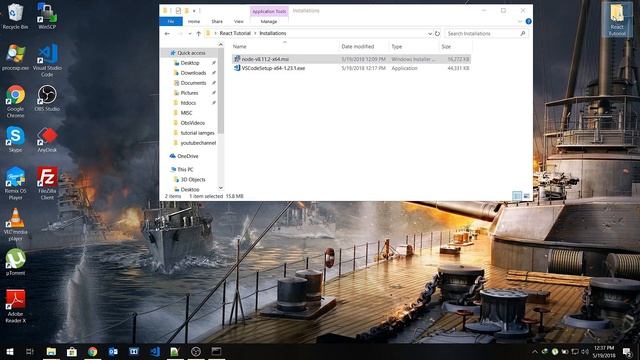640x360 pixels.
Task: Open OBS Studio taskbar icon
Action: click(196, 351)
